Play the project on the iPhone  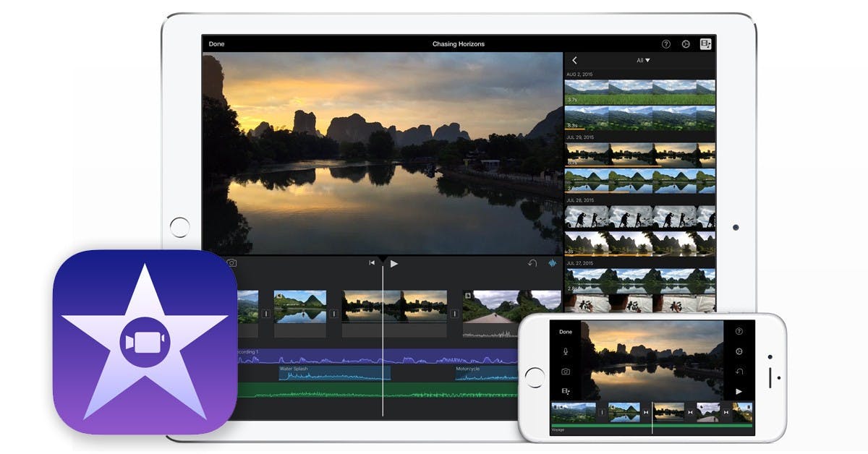739,391
